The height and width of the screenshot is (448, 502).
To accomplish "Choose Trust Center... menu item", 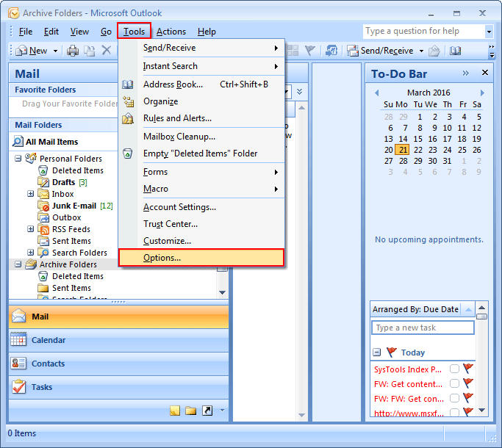I will pyautogui.click(x=201, y=224).
